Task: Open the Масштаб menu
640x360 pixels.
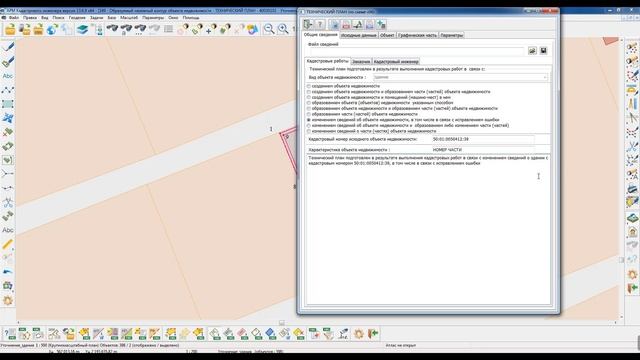Action: 129,18
